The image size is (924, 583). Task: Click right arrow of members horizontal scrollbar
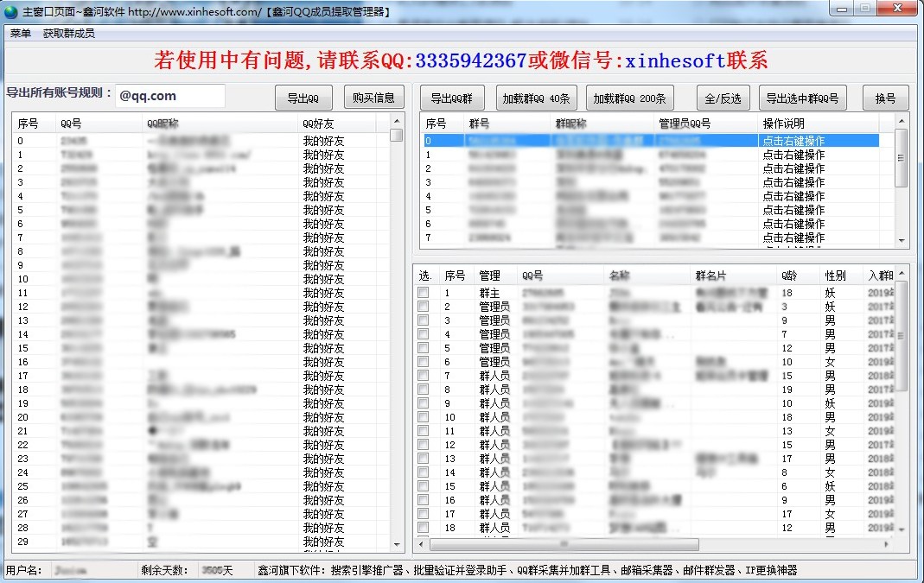[x=887, y=544]
